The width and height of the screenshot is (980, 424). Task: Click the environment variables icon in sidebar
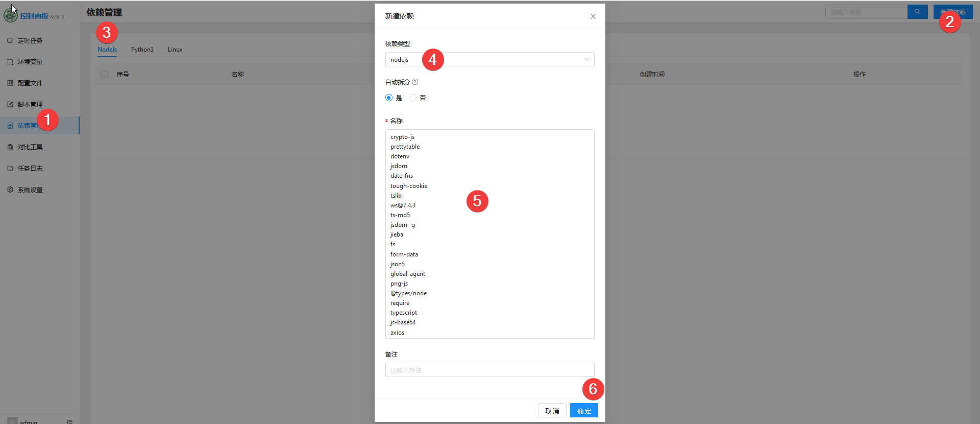tap(10, 62)
